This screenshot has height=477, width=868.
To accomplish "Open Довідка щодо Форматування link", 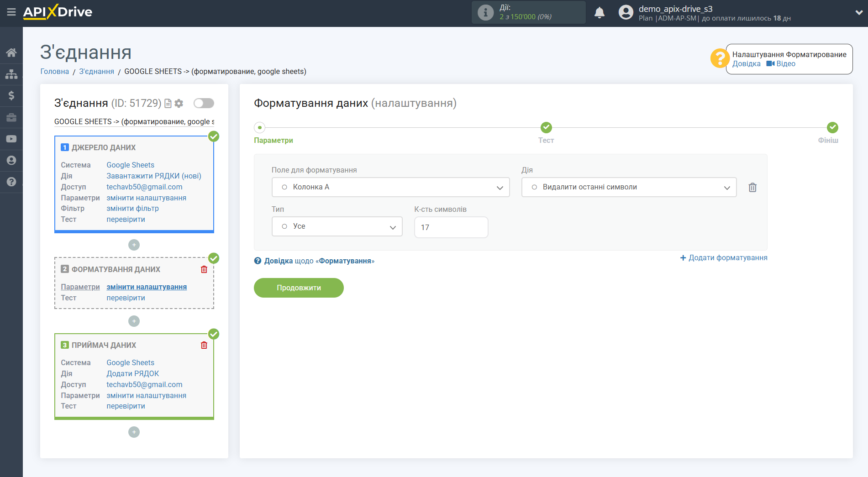I will pos(314,261).
